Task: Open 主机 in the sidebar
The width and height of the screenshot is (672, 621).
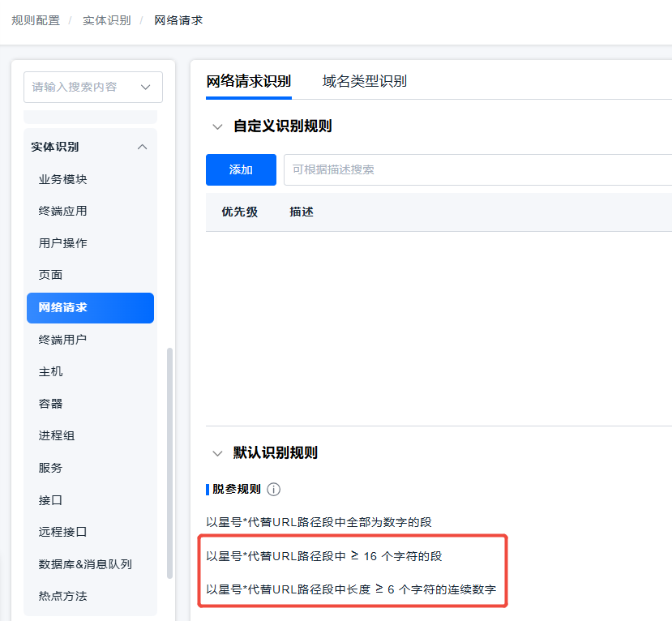Action: point(50,371)
